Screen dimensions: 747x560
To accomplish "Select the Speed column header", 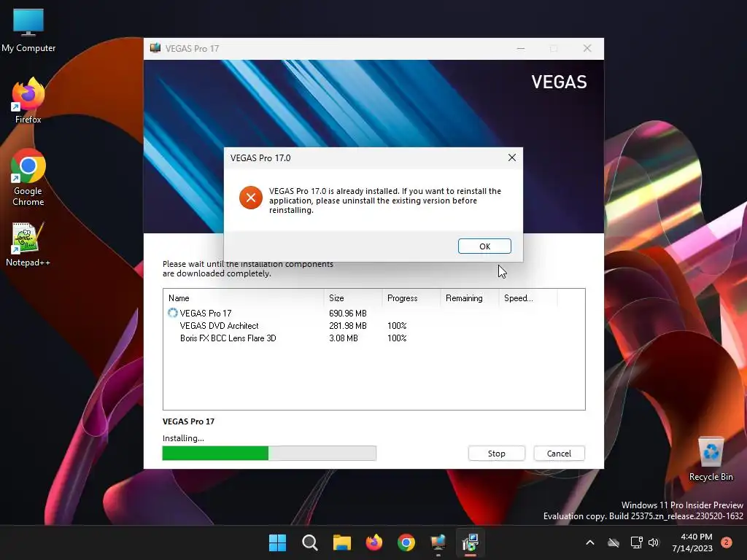I will tap(528, 298).
